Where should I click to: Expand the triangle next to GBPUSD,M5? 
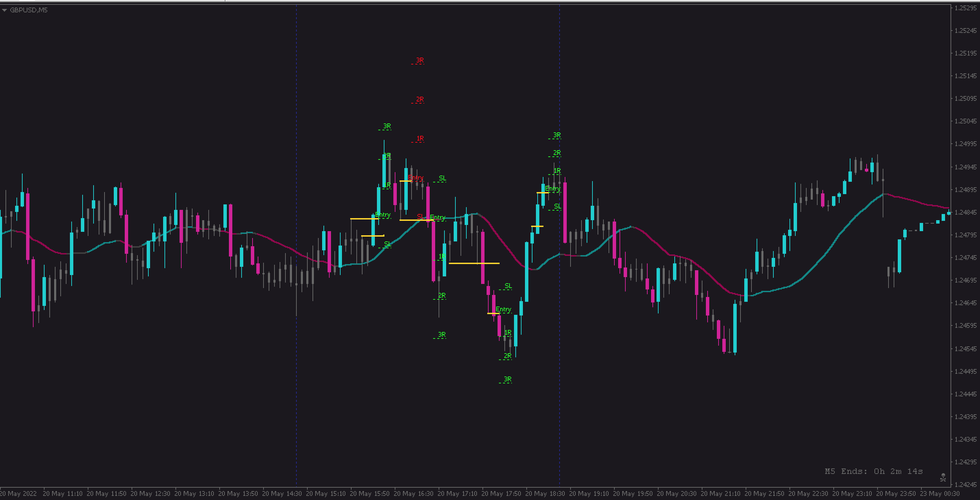(4, 10)
